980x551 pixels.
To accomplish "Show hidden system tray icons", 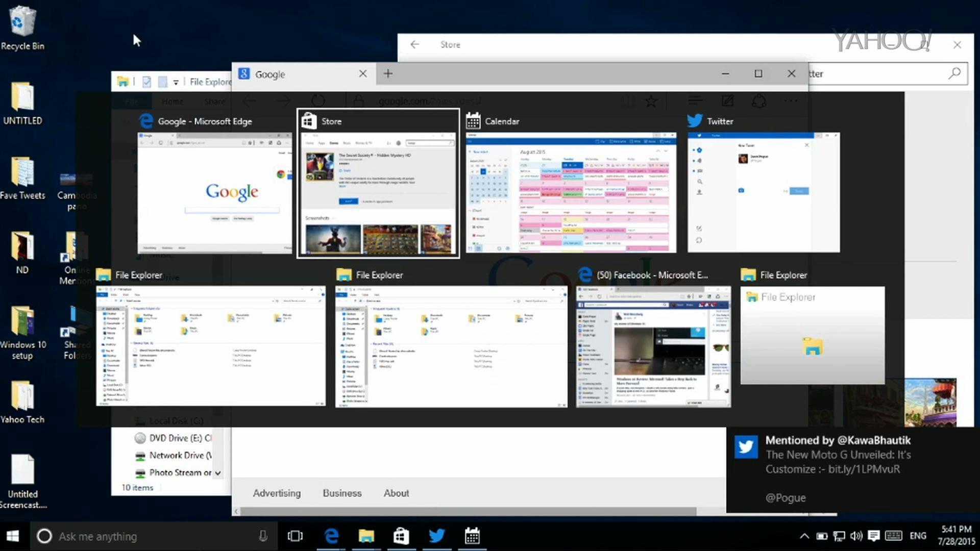I will [x=804, y=536].
